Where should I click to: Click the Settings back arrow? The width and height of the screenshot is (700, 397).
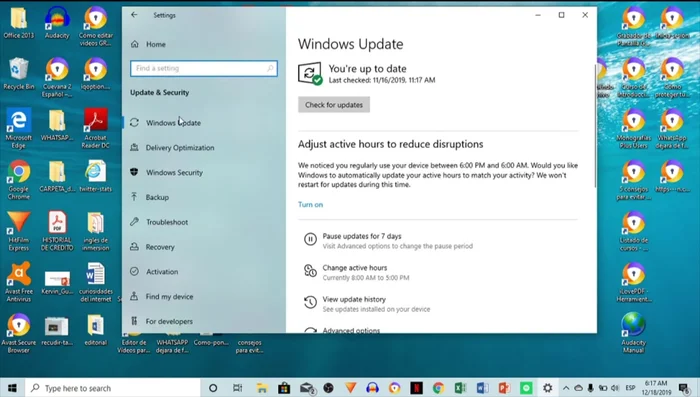click(134, 15)
